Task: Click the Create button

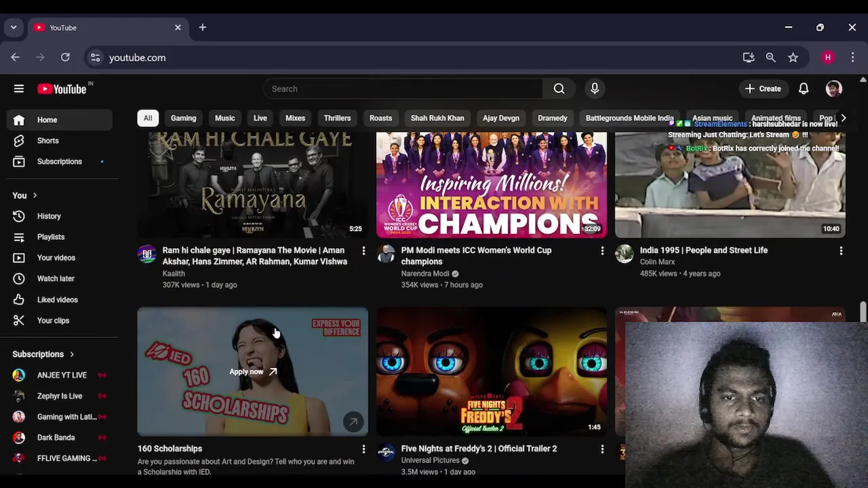Action: point(763,89)
